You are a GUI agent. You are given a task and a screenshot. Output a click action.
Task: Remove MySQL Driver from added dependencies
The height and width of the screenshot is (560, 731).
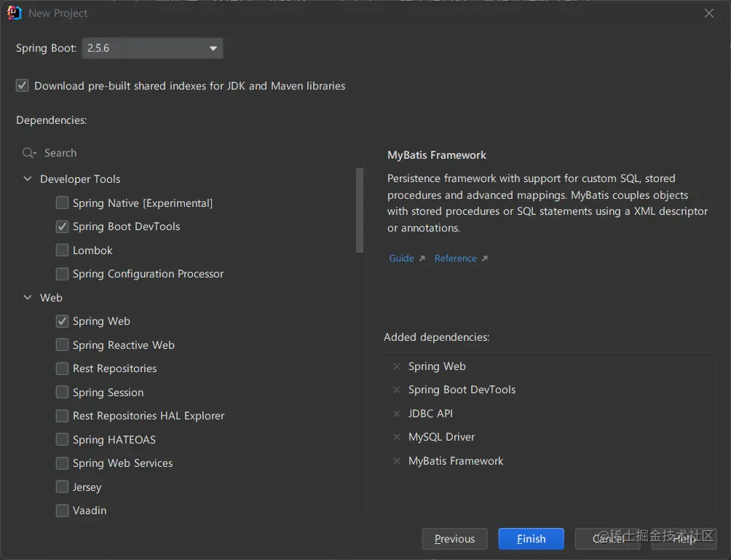pos(397,437)
